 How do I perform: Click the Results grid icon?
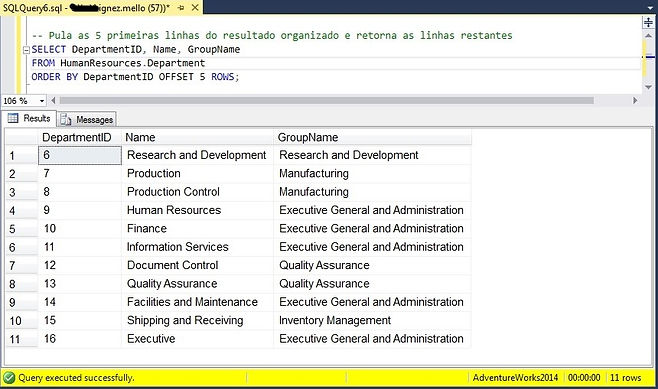[x=13, y=118]
